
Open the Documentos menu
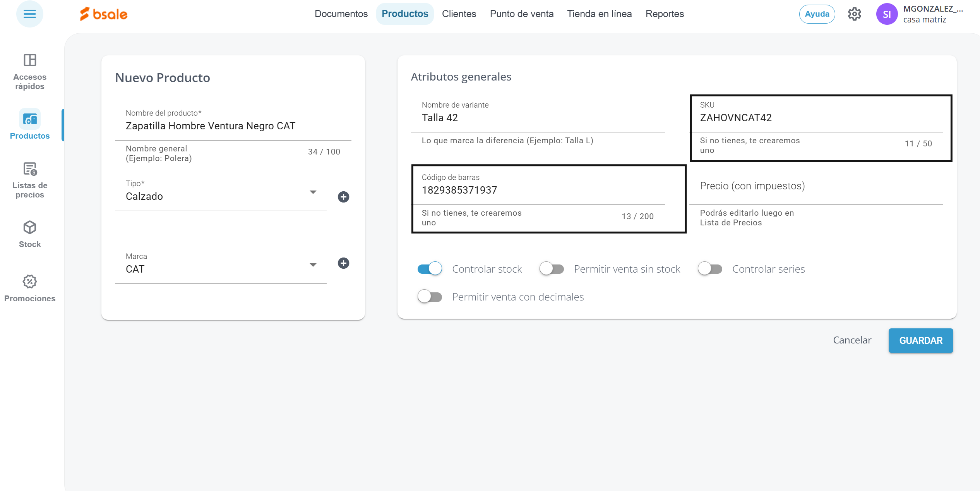pos(341,14)
